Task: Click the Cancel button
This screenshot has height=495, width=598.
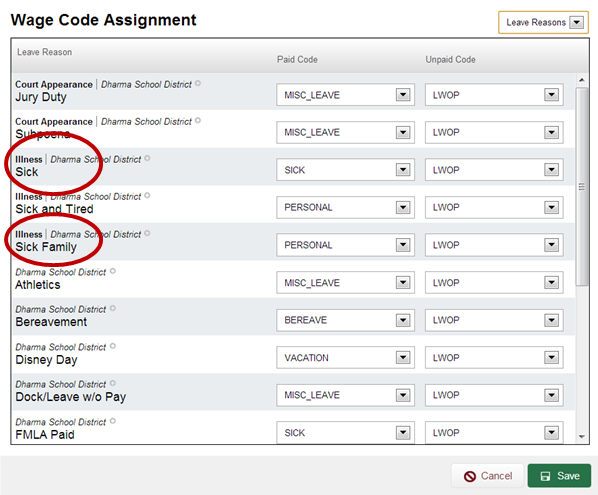Action: [487, 476]
